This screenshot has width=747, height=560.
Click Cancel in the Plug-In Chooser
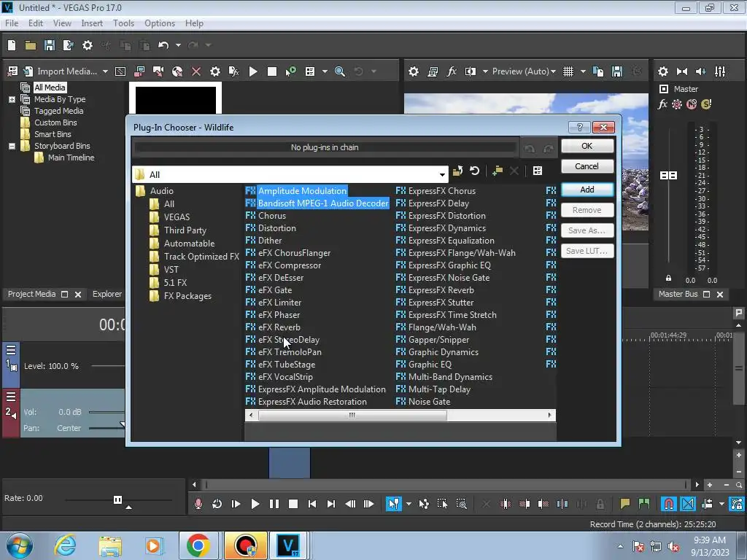tap(587, 166)
